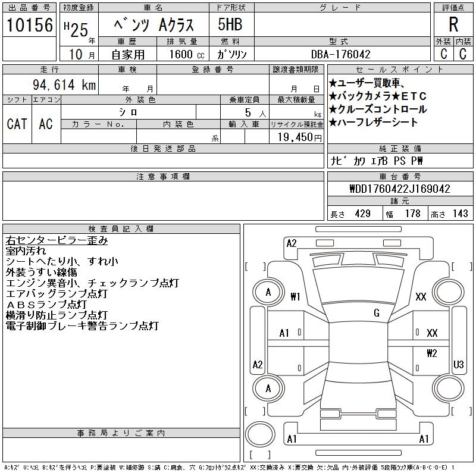The image size is (476, 476).
Task: Select note "エンジン異音小、チェックランプ点灯"
Action: coord(92,283)
